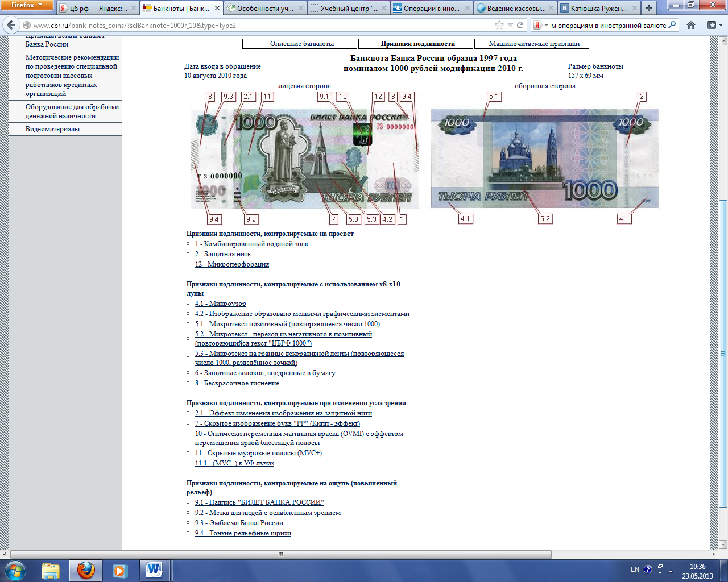Open the Firefox home page icon

(x=691, y=25)
